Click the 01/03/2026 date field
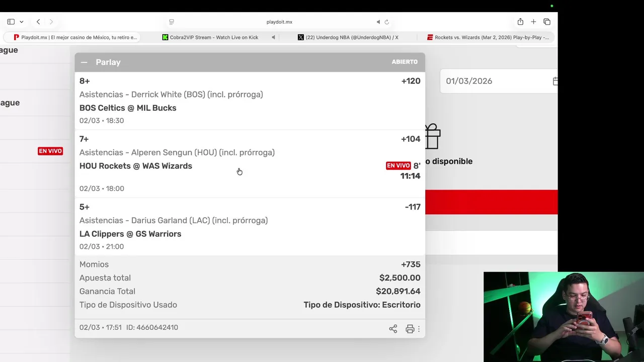644x362 pixels. point(499,81)
